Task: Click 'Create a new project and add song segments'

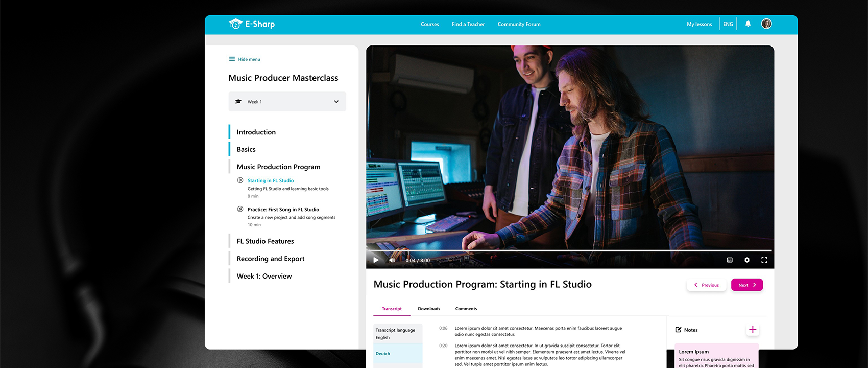Action: pyautogui.click(x=292, y=217)
